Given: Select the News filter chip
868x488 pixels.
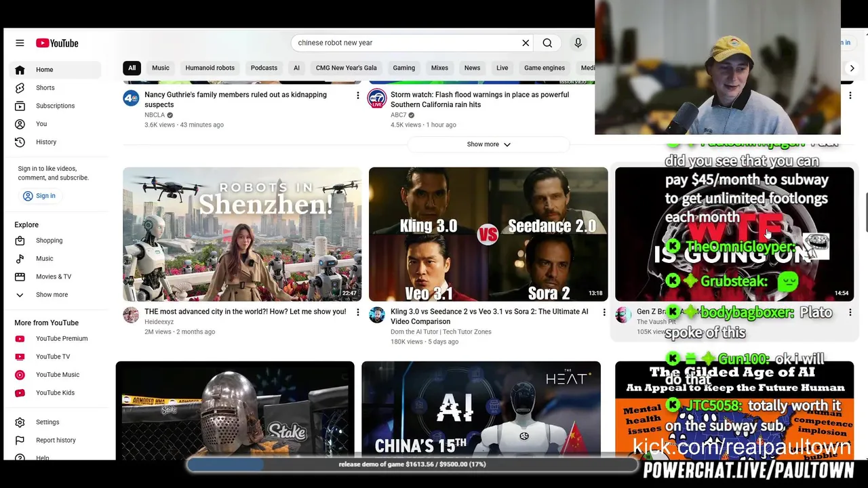Looking at the screenshot, I should pos(472,68).
